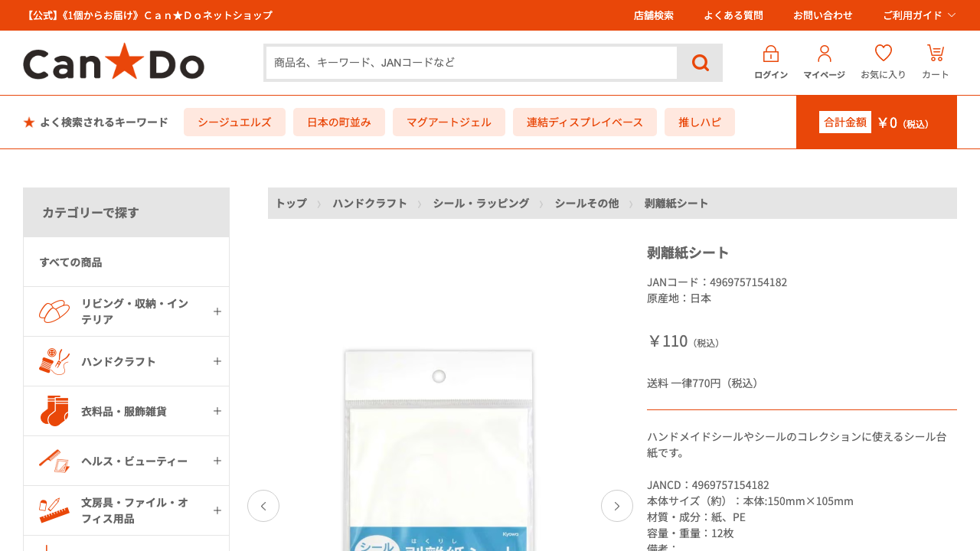Go to トップ breadcrumb link

(291, 203)
